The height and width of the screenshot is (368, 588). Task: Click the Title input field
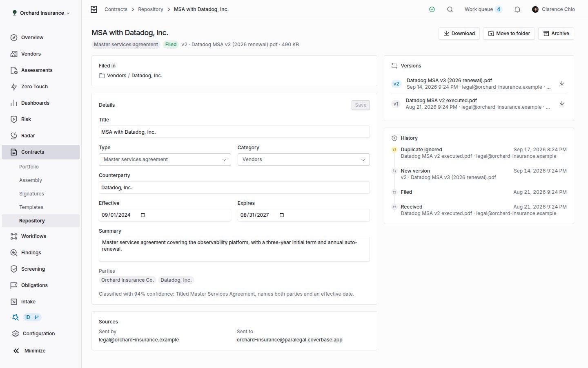click(x=234, y=132)
